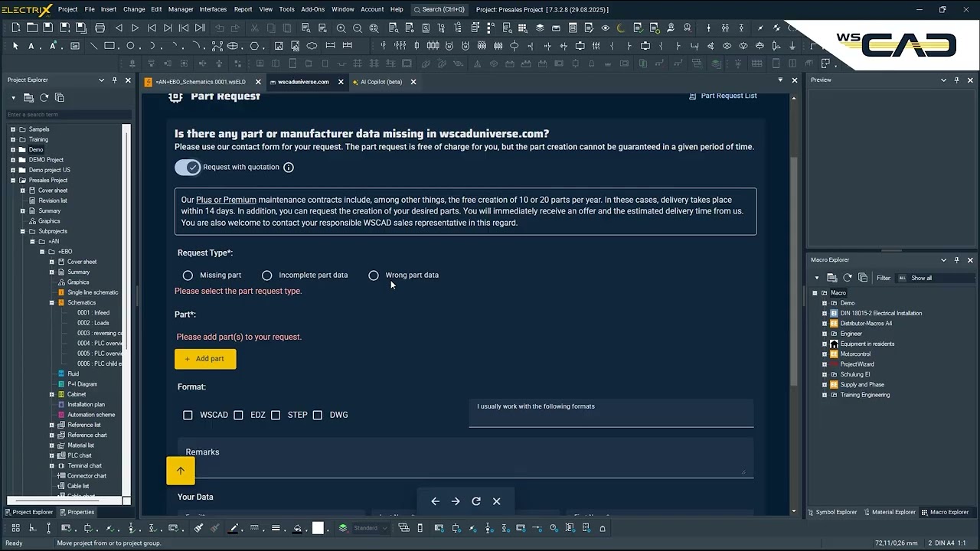This screenshot has height=551, width=980.
Task: Click the X icon in the browser overlay
Action: (x=497, y=501)
